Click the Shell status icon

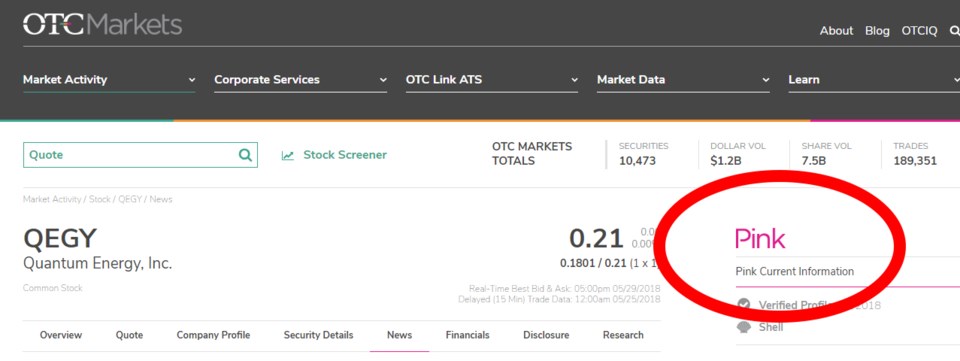click(744, 327)
